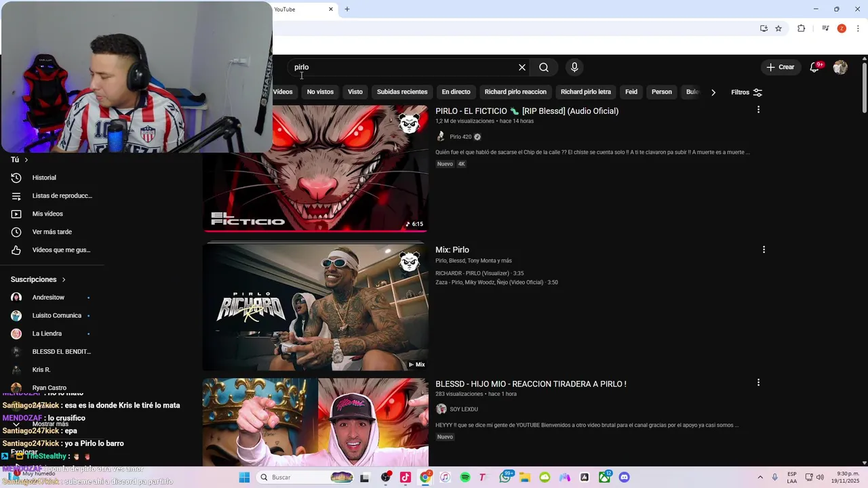The height and width of the screenshot is (488, 868).
Task: Select Richard pirlo letra chip
Action: pos(586,92)
